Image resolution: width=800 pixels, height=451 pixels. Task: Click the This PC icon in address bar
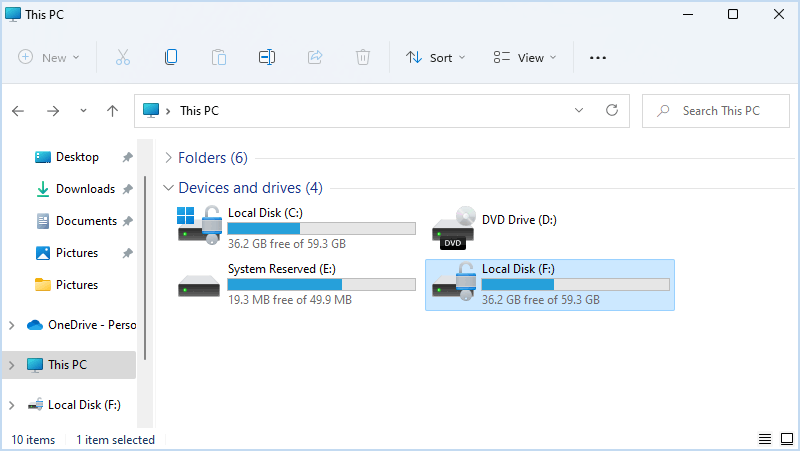151,110
